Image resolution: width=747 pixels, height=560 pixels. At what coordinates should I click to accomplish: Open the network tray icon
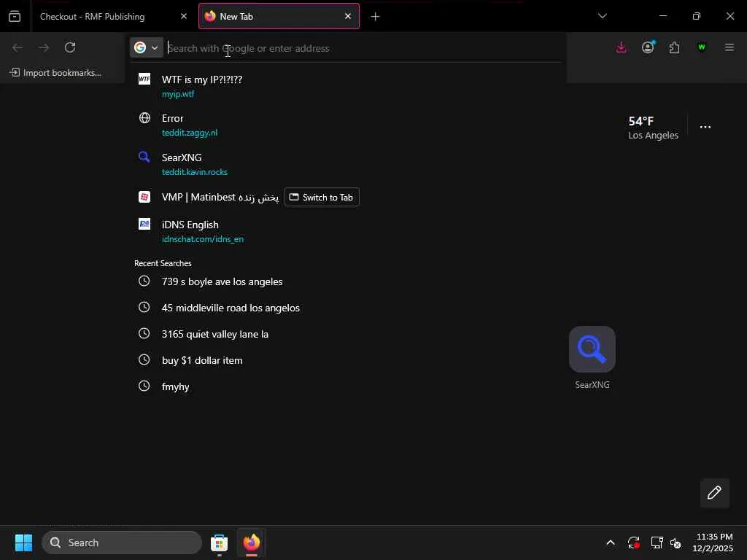click(657, 542)
